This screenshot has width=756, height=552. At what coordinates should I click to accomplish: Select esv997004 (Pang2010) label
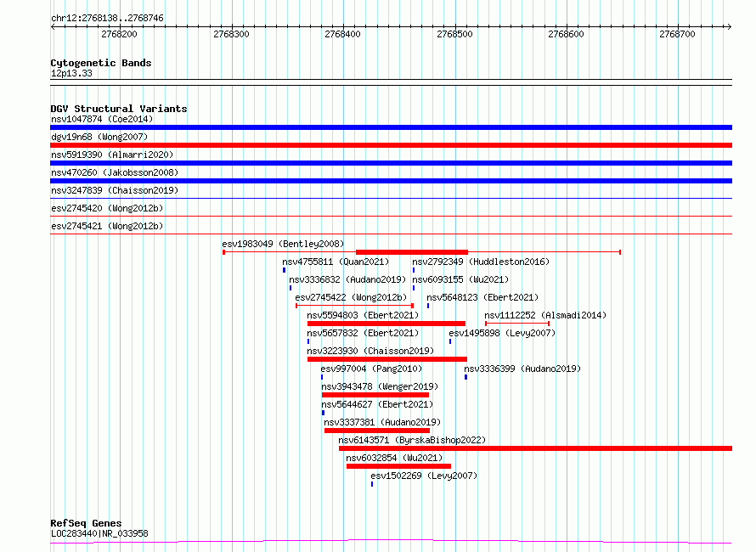pyautogui.click(x=371, y=369)
